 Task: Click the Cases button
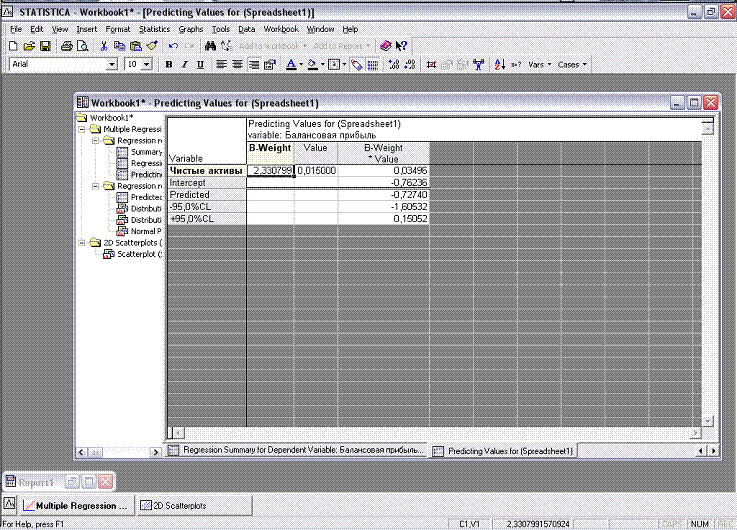[x=572, y=64]
